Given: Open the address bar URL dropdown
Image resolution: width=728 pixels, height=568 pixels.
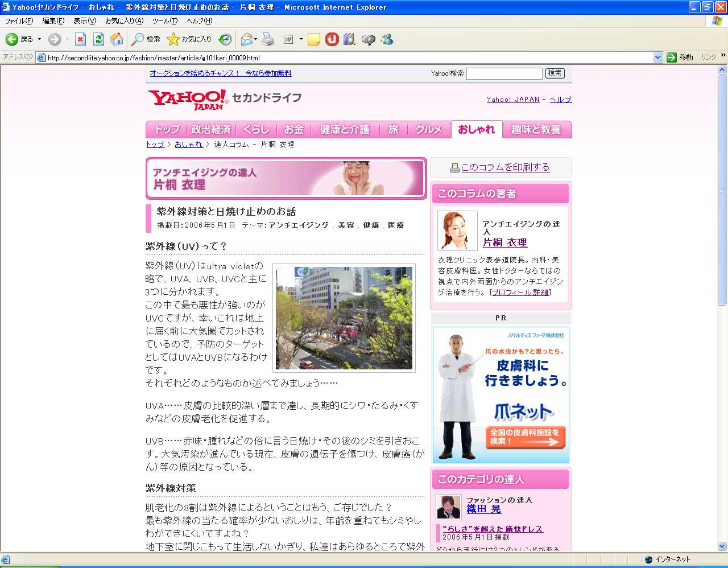Looking at the screenshot, I should click(657, 57).
